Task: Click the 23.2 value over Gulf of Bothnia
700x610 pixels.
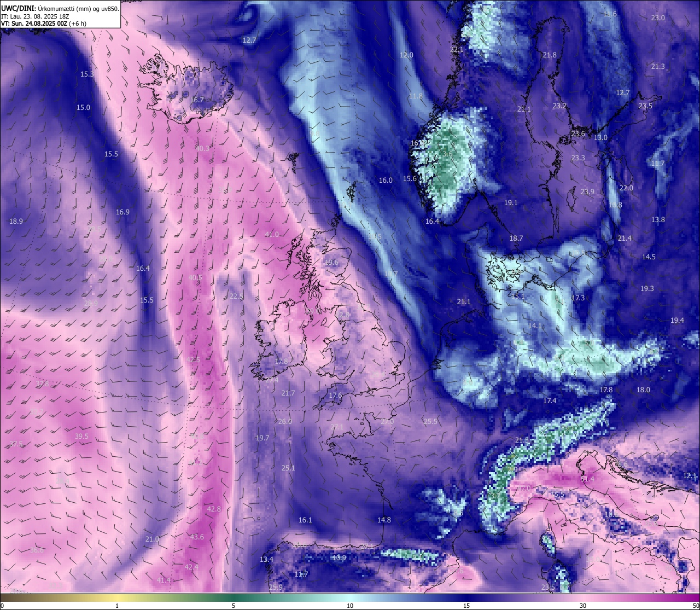Action: point(559,106)
